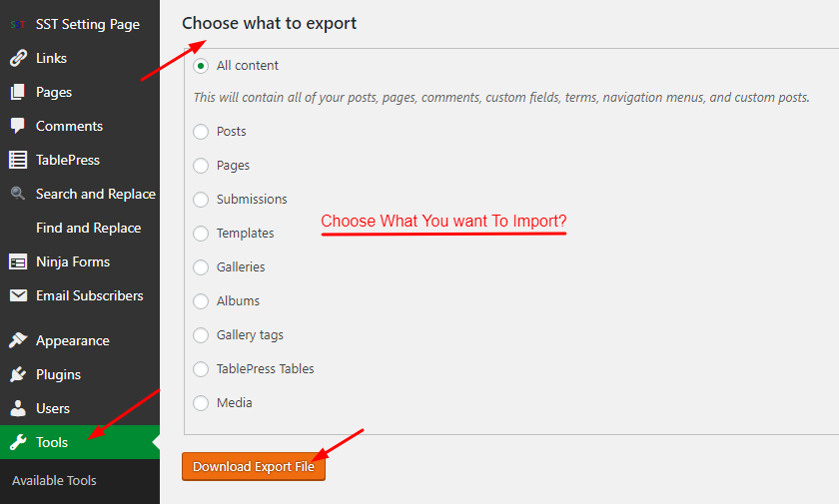This screenshot has height=504, width=839.
Task: Click the Users person icon
Action: point(18,408)
